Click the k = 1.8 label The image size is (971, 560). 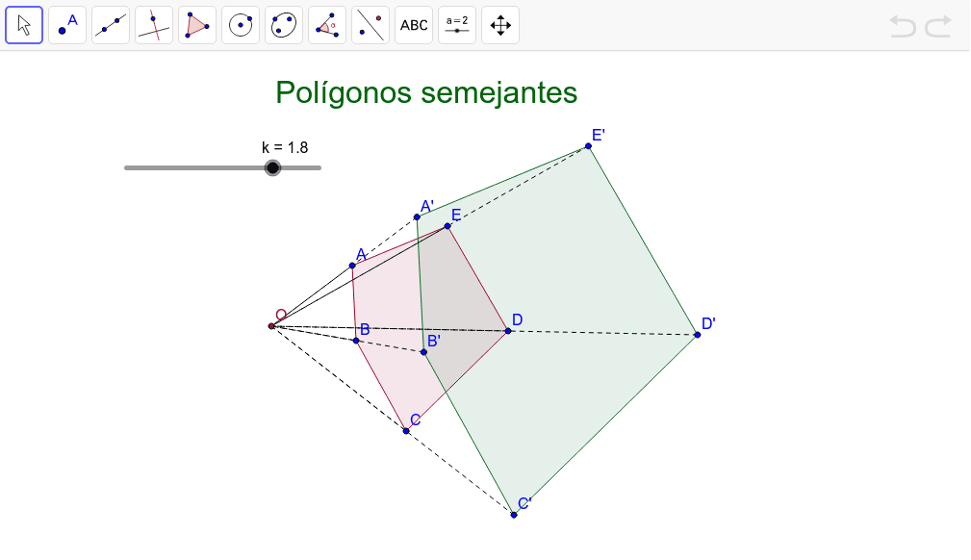(x=285, y=147)
